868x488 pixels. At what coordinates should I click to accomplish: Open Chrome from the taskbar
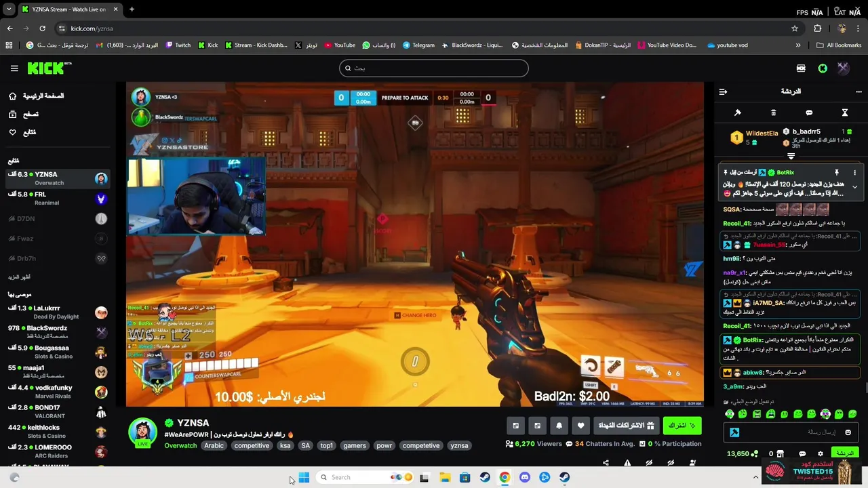pyautogui.click(x=505, y=478)
